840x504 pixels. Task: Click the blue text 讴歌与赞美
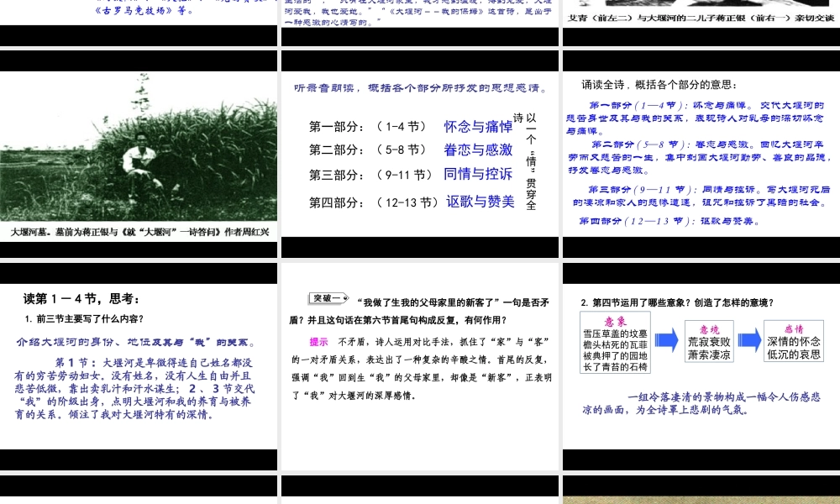coord(480,202)
